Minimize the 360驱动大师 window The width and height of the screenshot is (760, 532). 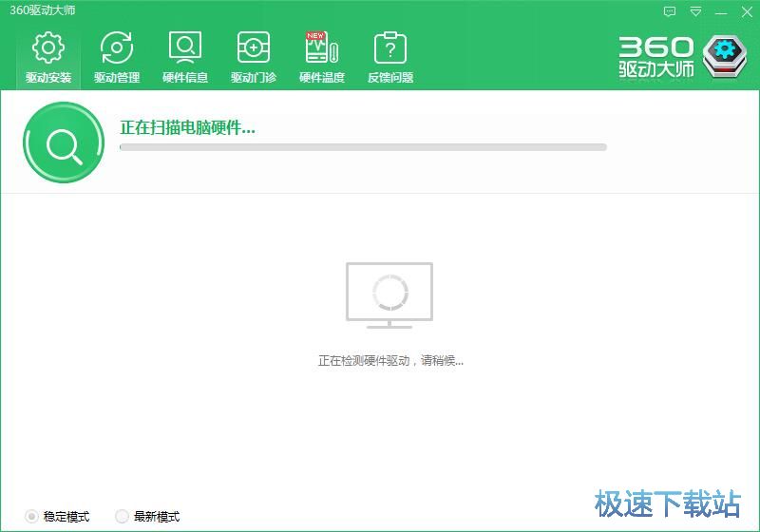coord(721,12)
